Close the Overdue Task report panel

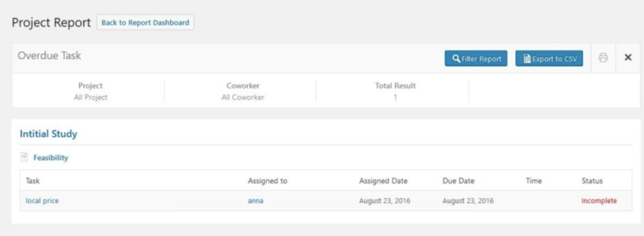[x=628, y=58]
